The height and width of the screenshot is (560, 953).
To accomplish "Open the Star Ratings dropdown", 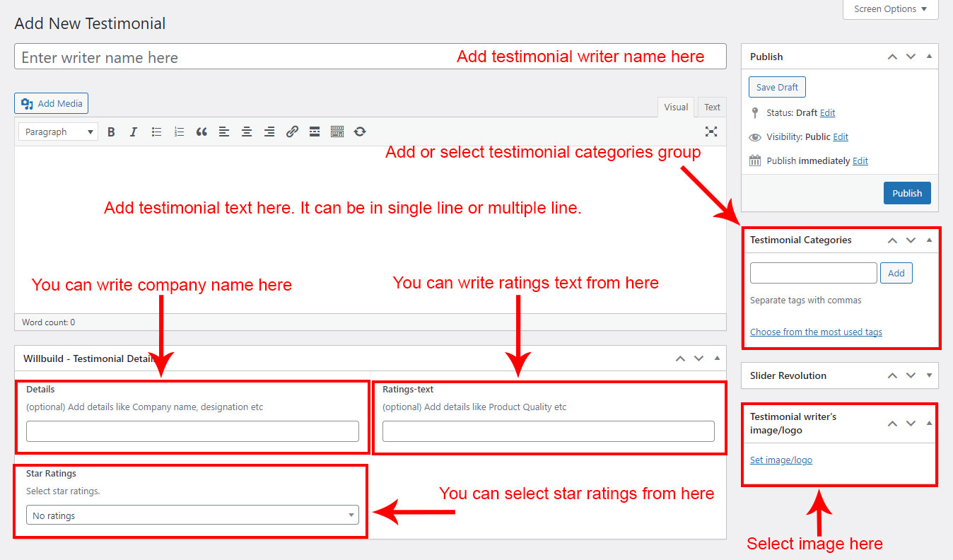I will click(x=192, y=515).
